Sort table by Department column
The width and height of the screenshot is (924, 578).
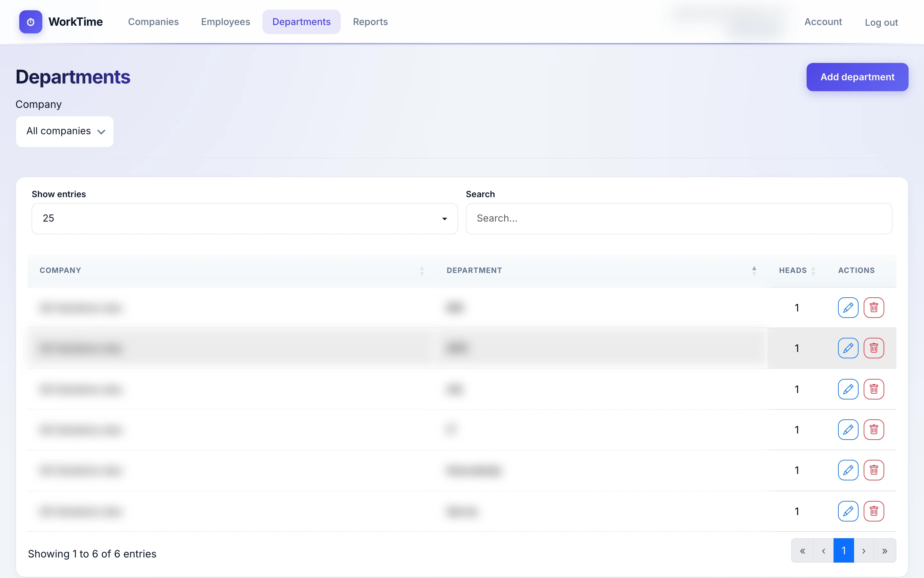(x=601, y=271)
